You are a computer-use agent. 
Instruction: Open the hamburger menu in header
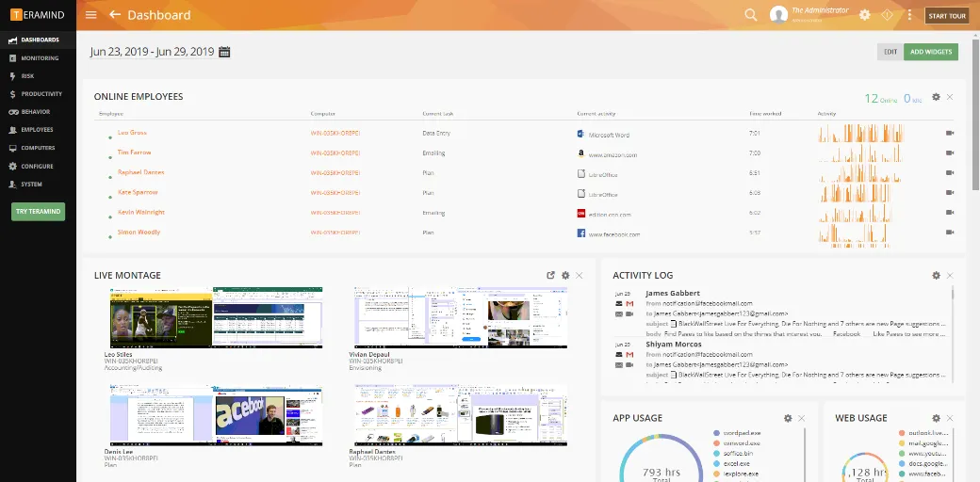click(91, 14)
